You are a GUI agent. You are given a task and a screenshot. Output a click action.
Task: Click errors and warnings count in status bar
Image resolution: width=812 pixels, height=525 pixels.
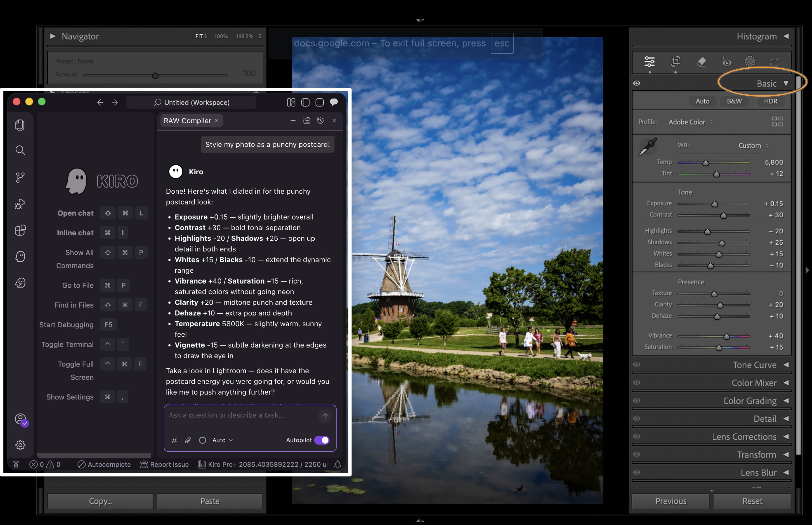[x=45, y=464]
